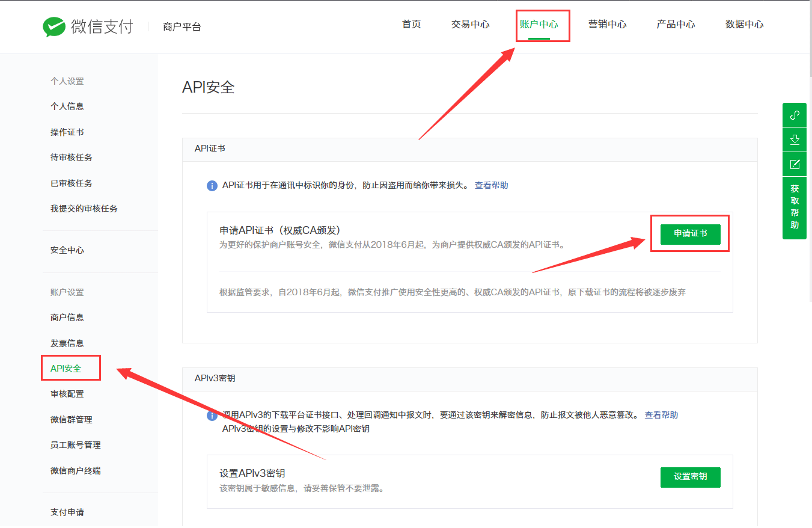The height and width of the screenshot is (528, 812).
Task: Click the info icon in the API证书 section
Action: coord(212,186)
